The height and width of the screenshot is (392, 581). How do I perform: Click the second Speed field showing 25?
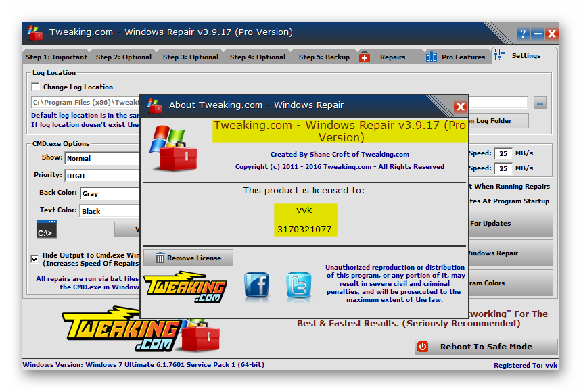pos(503,168)
